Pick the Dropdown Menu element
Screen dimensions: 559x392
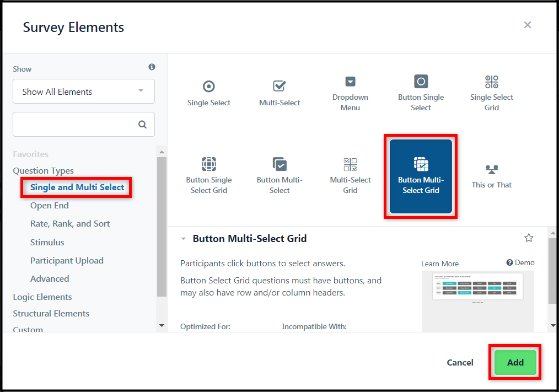[x=350, y=94]
